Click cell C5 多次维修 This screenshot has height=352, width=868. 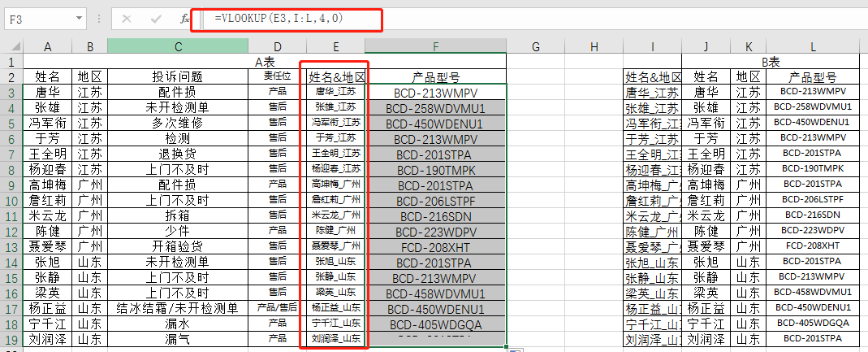pyautogui.click(x=178, y=123)
